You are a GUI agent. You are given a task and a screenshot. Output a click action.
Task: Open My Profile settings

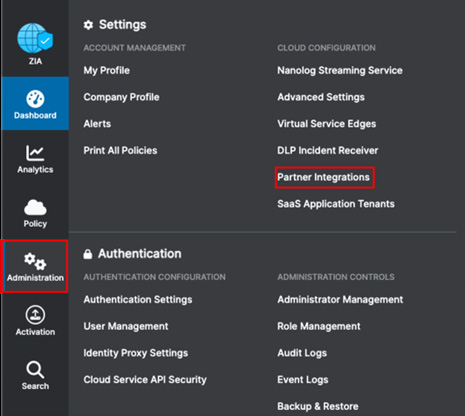pos(107,71)
